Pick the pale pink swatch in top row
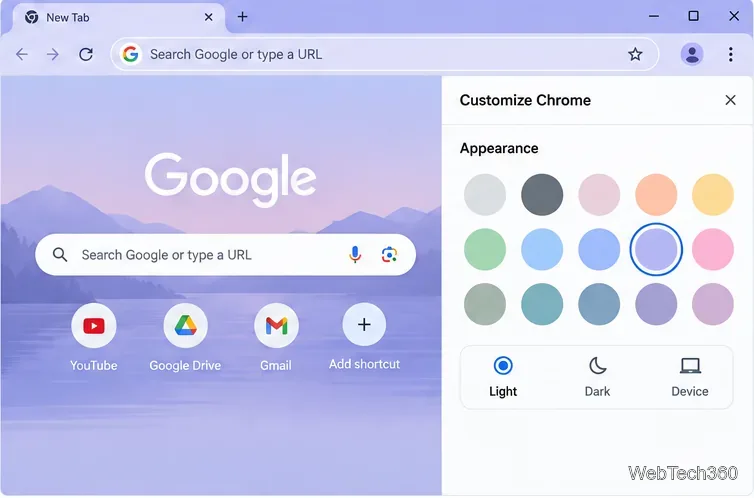 coord(599,195)
